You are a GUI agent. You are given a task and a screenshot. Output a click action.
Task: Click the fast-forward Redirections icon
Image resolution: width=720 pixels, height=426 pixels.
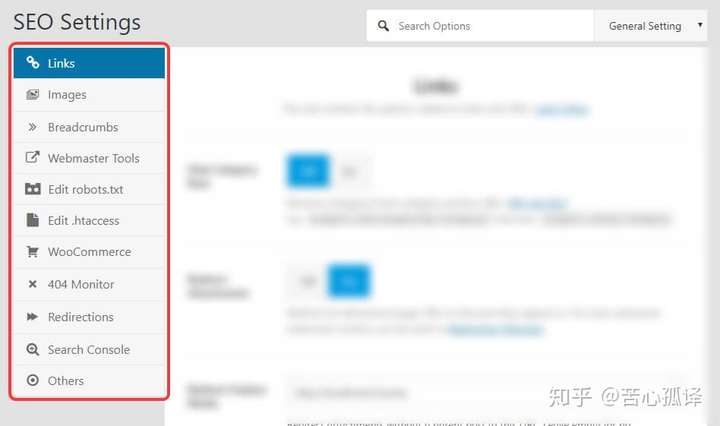(32, 316)
